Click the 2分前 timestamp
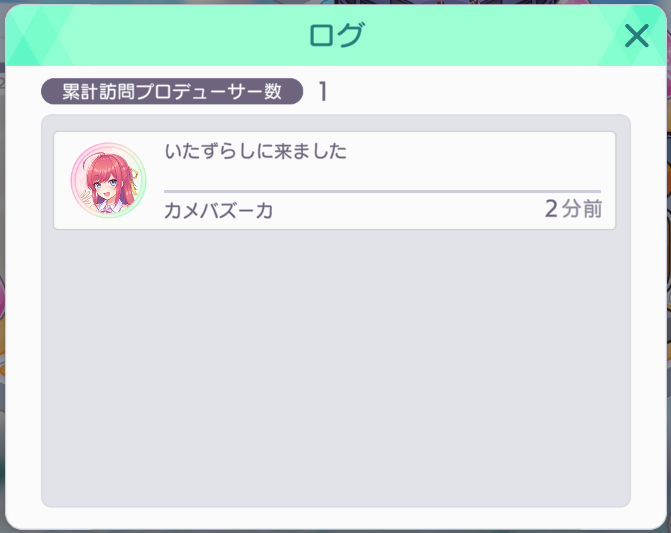 (x=573, y=209)
